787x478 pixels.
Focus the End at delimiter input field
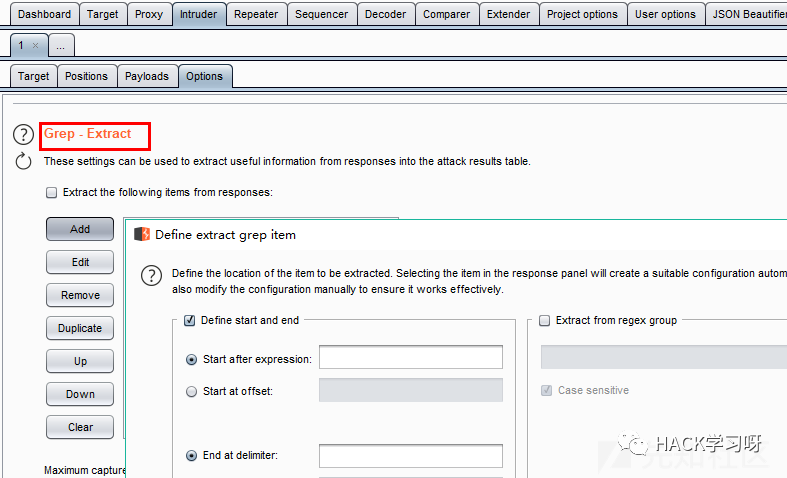point(411,456)
